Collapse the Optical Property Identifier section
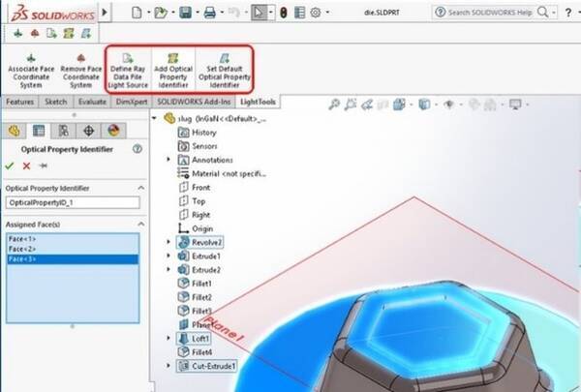This screenshot has height=392, width=581. (139, 187)
